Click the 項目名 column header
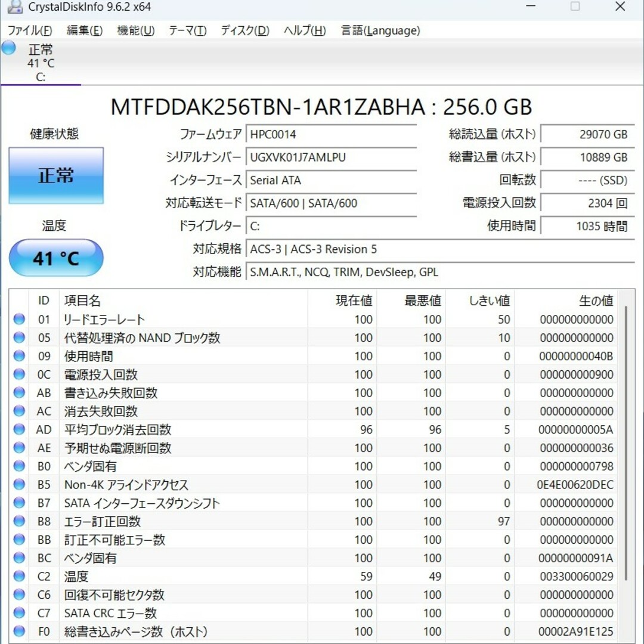The height and width of the screenshot is (644, 644). pyautogui.click(x=184, y=301)
